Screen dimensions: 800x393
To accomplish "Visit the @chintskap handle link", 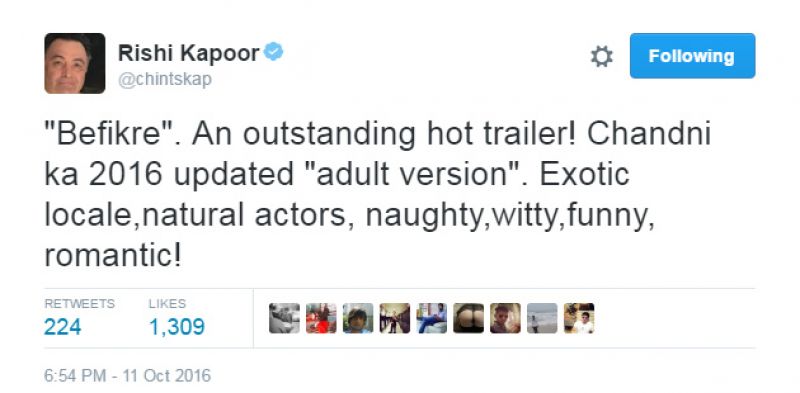I will pyautogui.click(x=165, y=80).
